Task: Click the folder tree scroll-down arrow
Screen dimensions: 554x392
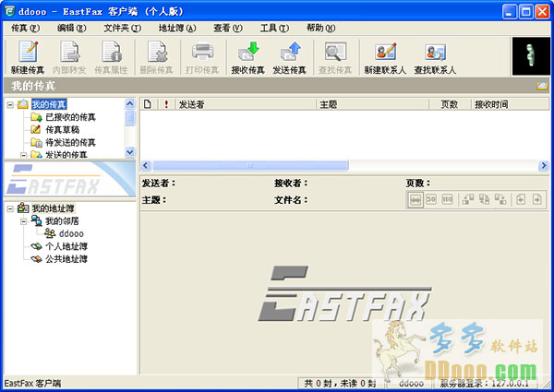Action: click(130, 152)
